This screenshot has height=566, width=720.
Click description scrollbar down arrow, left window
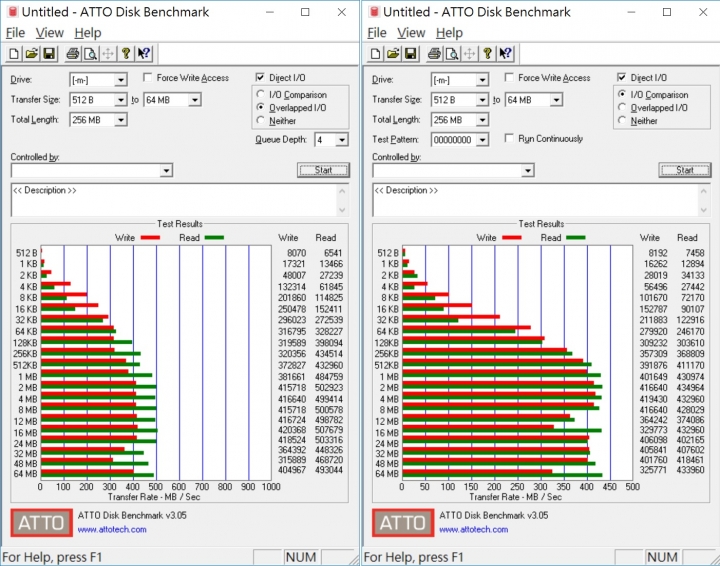pyautogui.click(x=342, y=210)
